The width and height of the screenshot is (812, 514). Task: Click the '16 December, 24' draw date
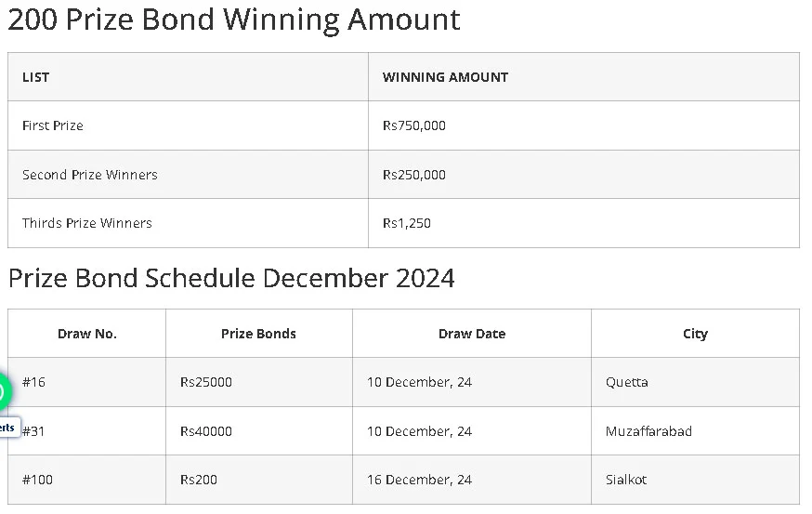point(419,480)
